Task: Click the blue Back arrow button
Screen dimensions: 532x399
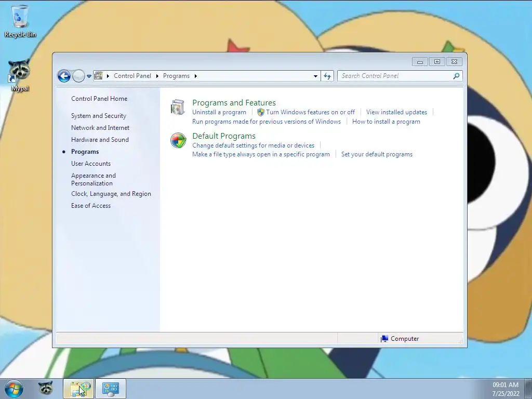Action: (64, 76)
